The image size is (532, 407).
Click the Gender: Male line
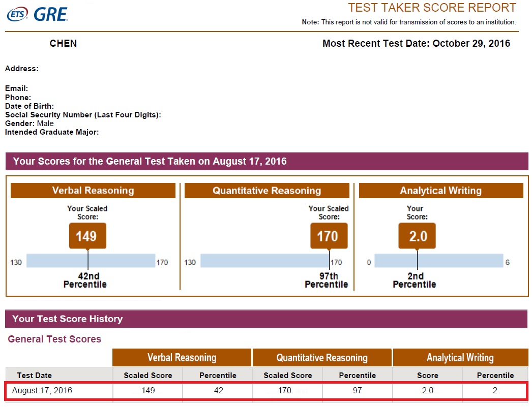click(29, 123)
